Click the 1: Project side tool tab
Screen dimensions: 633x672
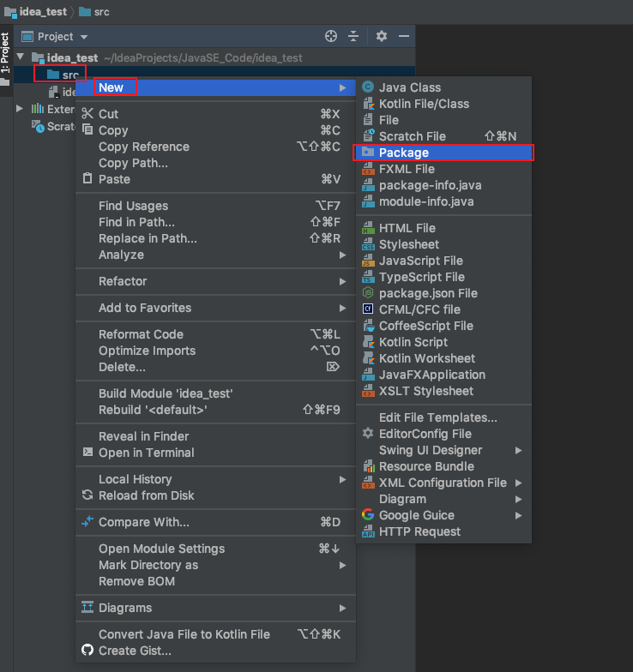pyautogui.click(x=5, y=60)
